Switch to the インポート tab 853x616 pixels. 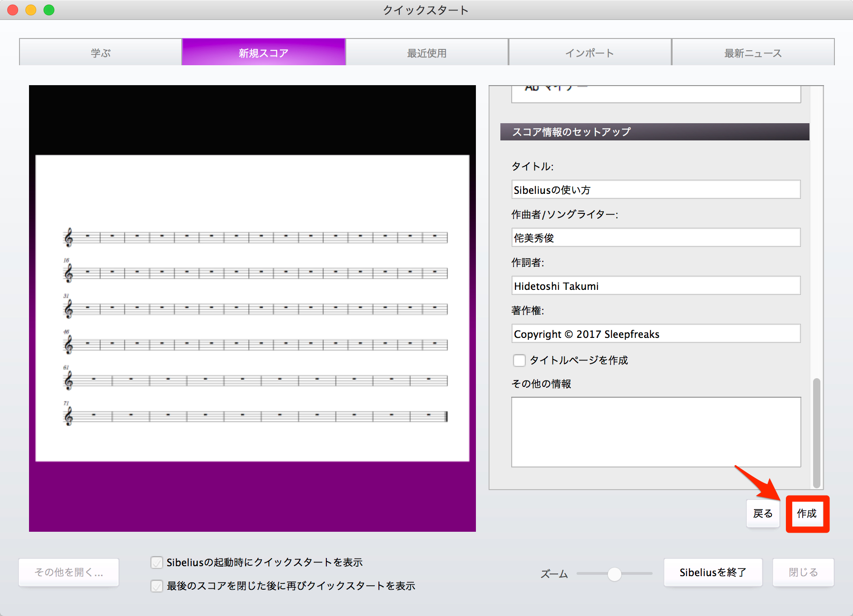point(590,53)
